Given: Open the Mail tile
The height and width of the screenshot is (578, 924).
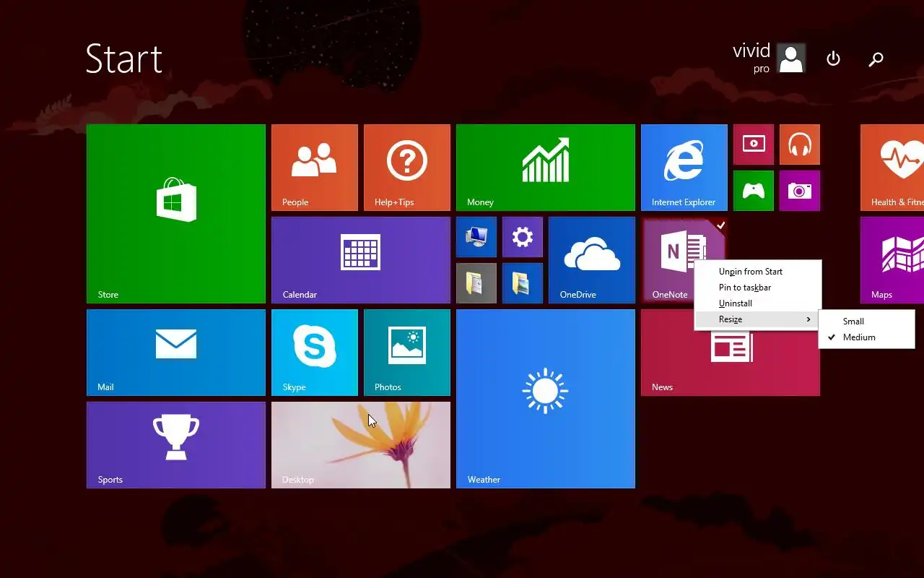Looking at the screenshot, I should [x=176, y=353].
